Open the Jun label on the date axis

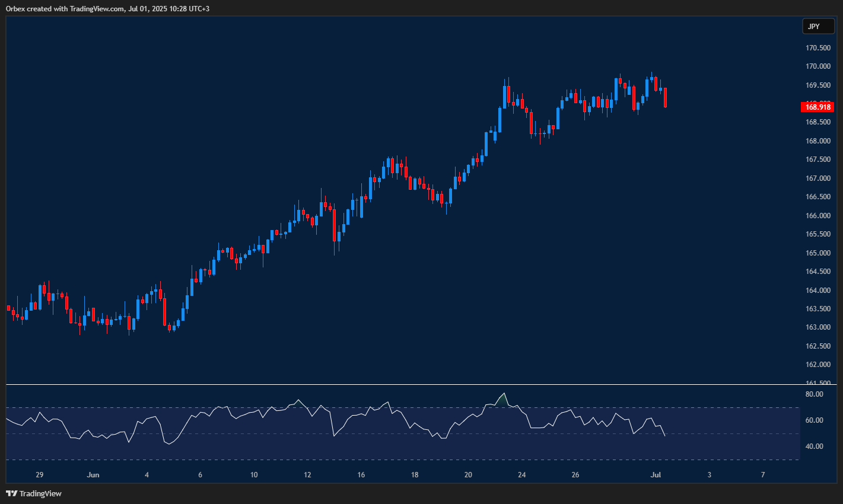tap(93, 474)
